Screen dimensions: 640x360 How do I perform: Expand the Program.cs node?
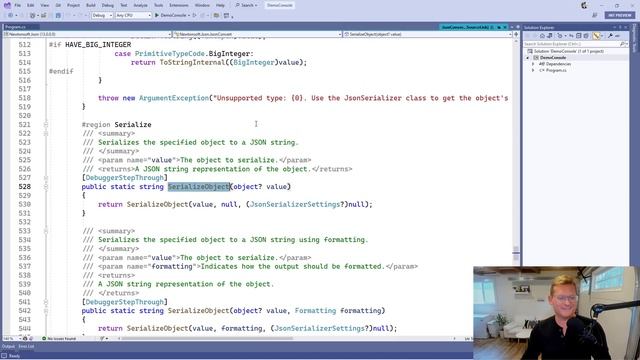point(533,71)
